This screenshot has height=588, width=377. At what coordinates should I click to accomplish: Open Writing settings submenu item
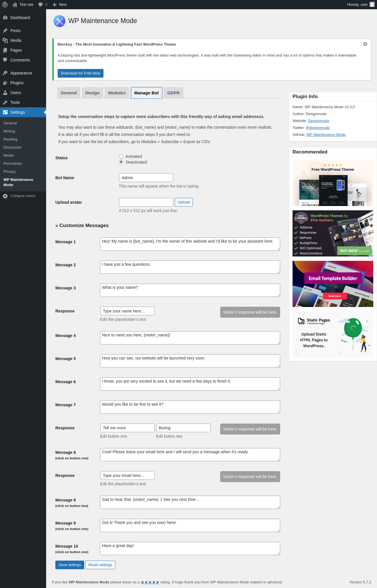tap(9, 131)
